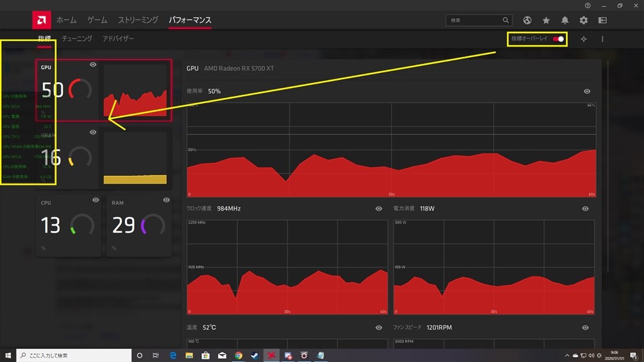This screenshot has width=644, height=362.
Task: Hide the ファンスピード graph via eye icon
Action: pyautogui.click(x=586, y=327)
